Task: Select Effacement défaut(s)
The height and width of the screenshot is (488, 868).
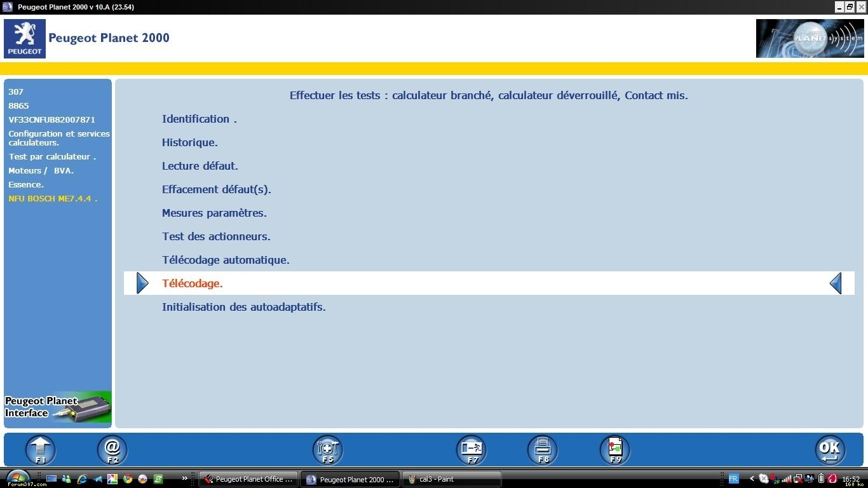Action: click(x=216, y=190)
